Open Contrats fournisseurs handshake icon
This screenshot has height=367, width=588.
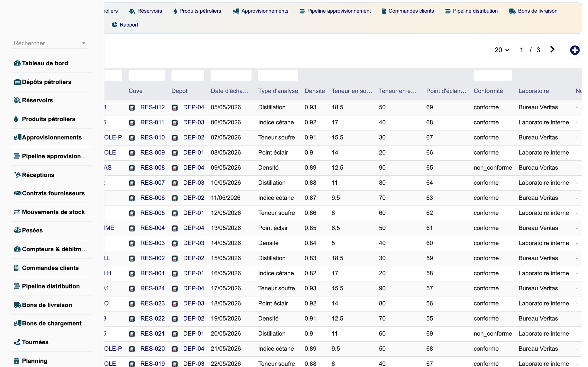18,193
